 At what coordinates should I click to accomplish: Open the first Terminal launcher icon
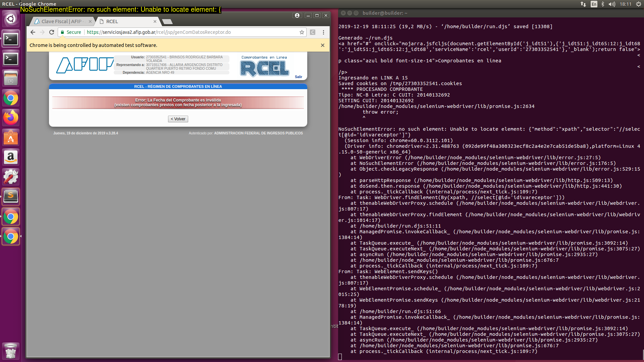coord(11,39)
